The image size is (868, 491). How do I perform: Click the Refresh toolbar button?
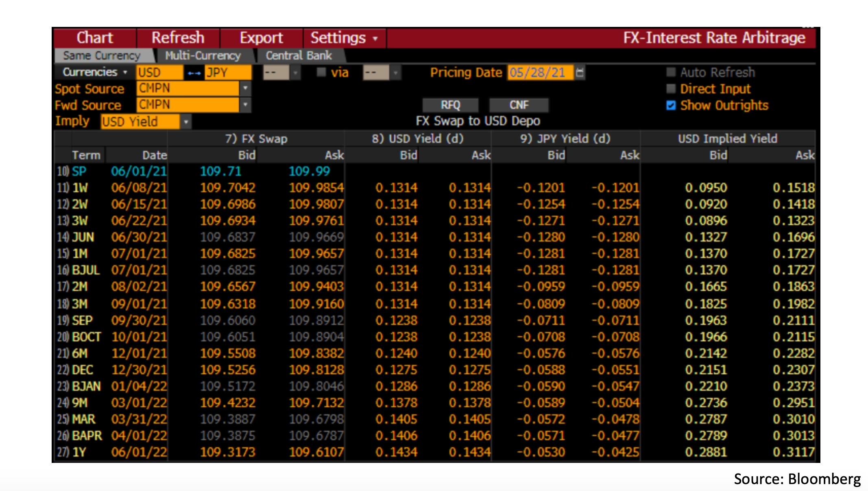178,38
